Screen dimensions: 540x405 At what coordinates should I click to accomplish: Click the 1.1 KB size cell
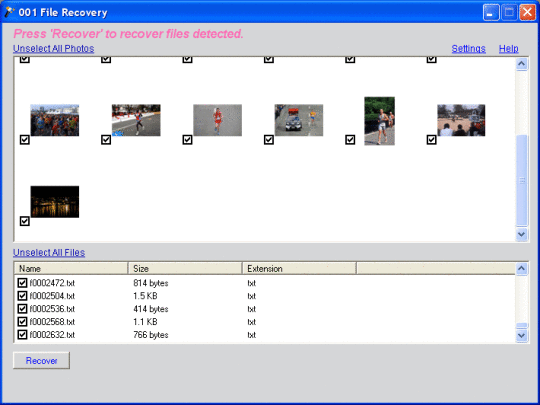(145, 322)
